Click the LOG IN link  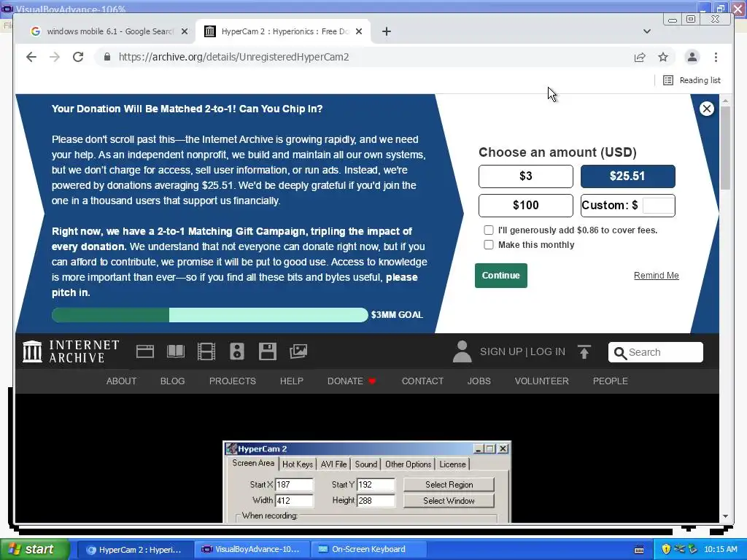pyautogui.click(x=548, y=352)
